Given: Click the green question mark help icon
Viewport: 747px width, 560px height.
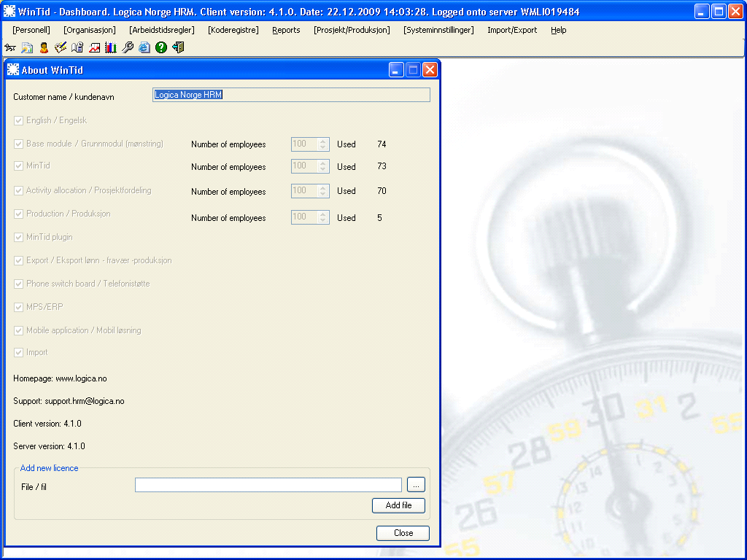Looking at the screenshot, I should pos(161,47).
